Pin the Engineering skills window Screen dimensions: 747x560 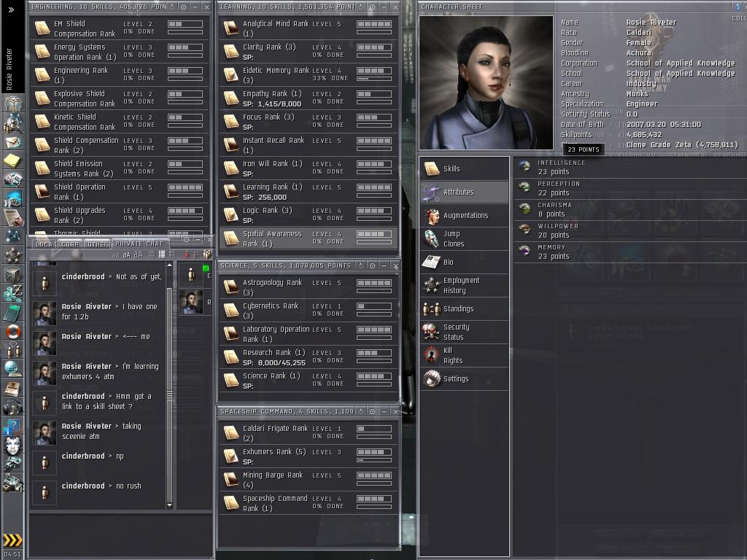point(172,7)
